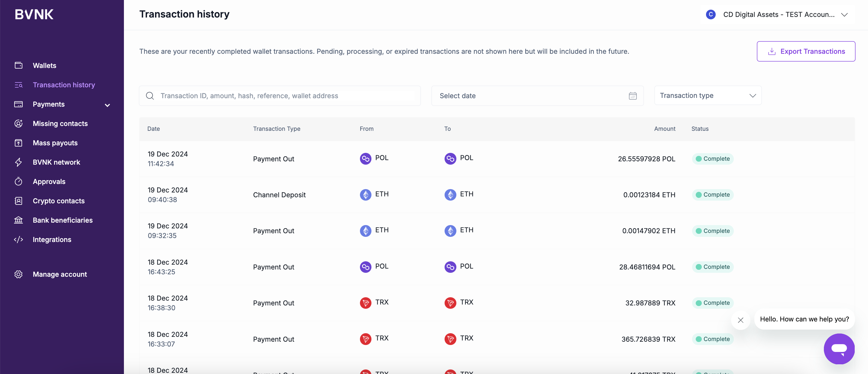Click the From POL icon on 11:42:34 row
This screenshot has width=868, height=374.
point(365,159)
